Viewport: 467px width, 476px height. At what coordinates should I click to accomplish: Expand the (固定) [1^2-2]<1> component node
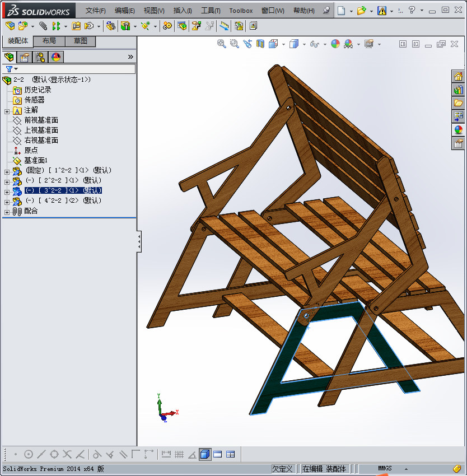coord(7,172)
